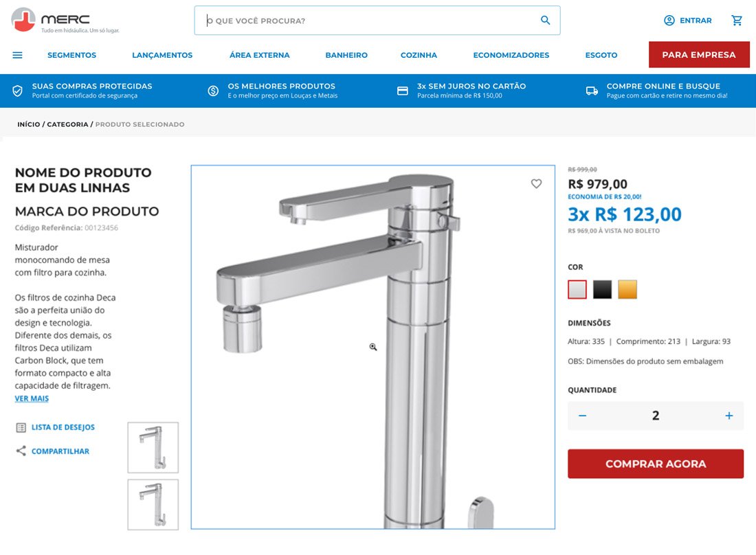
Task: Click the search magnifier icon
Action: 545,20
